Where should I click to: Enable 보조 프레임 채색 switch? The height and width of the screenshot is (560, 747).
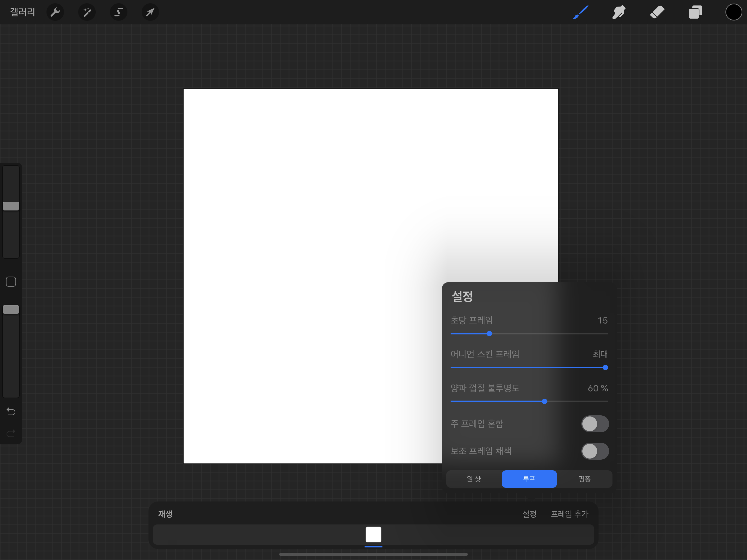[595, 451]
